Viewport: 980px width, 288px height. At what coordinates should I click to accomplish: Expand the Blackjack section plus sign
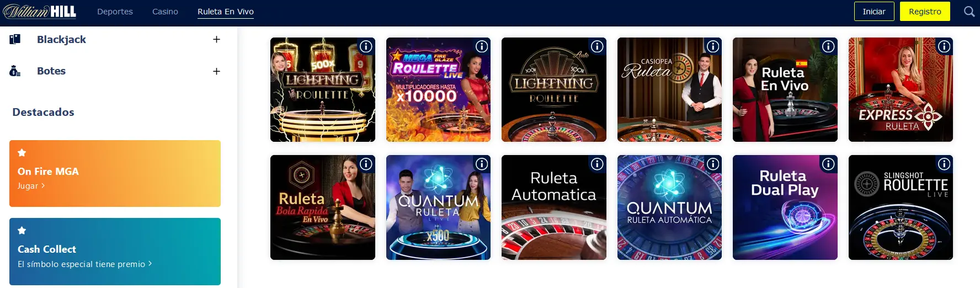point(216,39)
